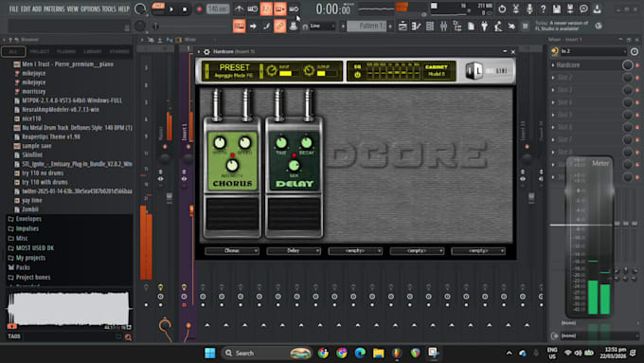Open the FILE menu
The width and height of the screenshot is (644, 363).
tap(13, 9)
